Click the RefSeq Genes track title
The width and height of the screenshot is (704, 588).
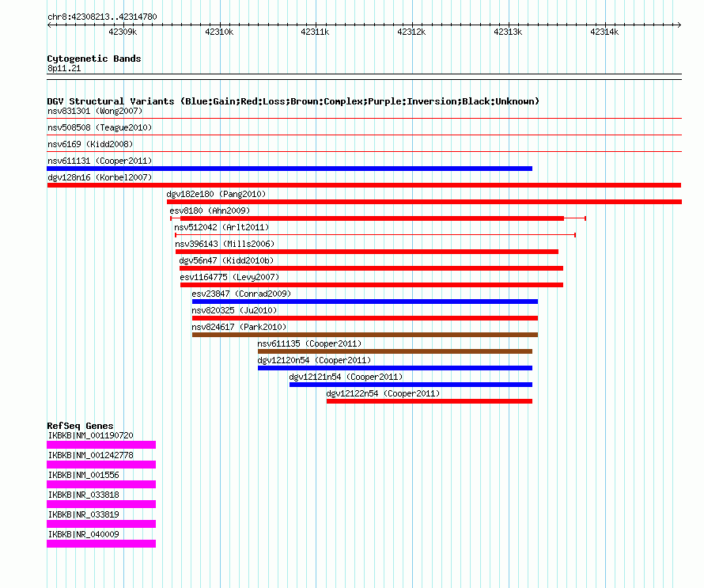[80, 426]
